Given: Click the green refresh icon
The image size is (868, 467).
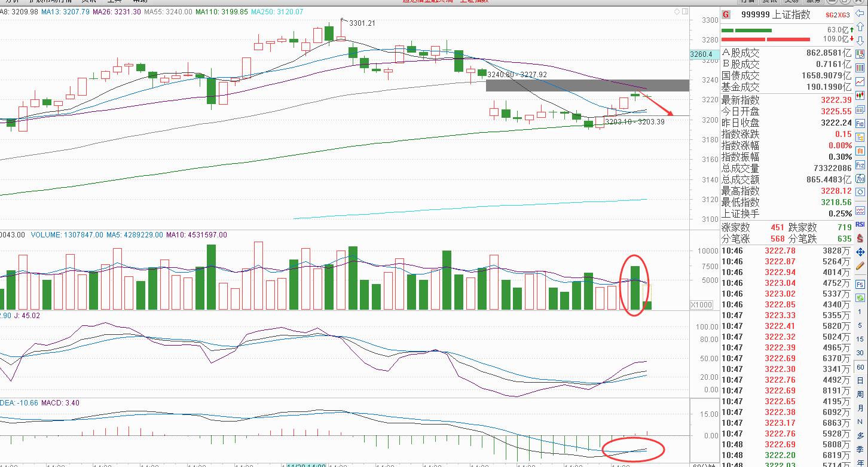Looking at the screenshot, I should click(860, 297).
